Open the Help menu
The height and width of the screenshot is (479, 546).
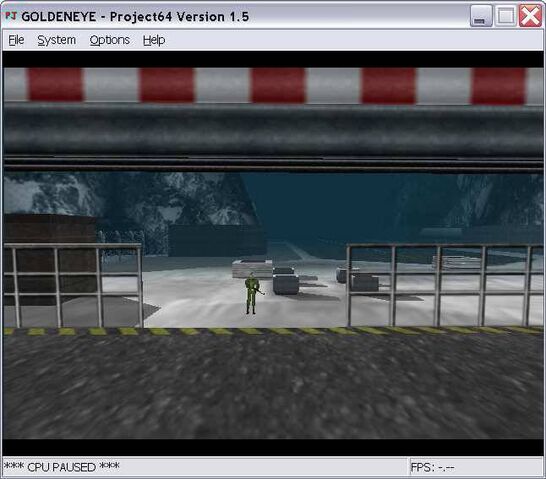[154, 40]
